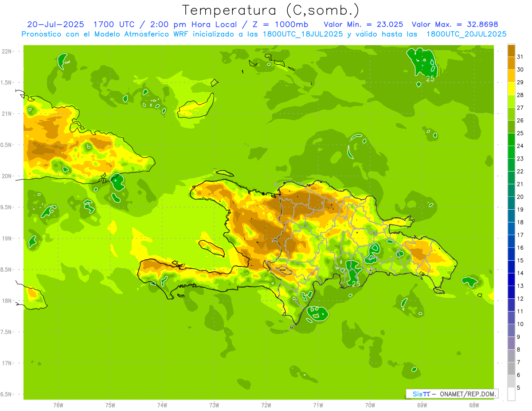Click the '21N' latitude axis label
Screen dimensions: 532x411
7,114
